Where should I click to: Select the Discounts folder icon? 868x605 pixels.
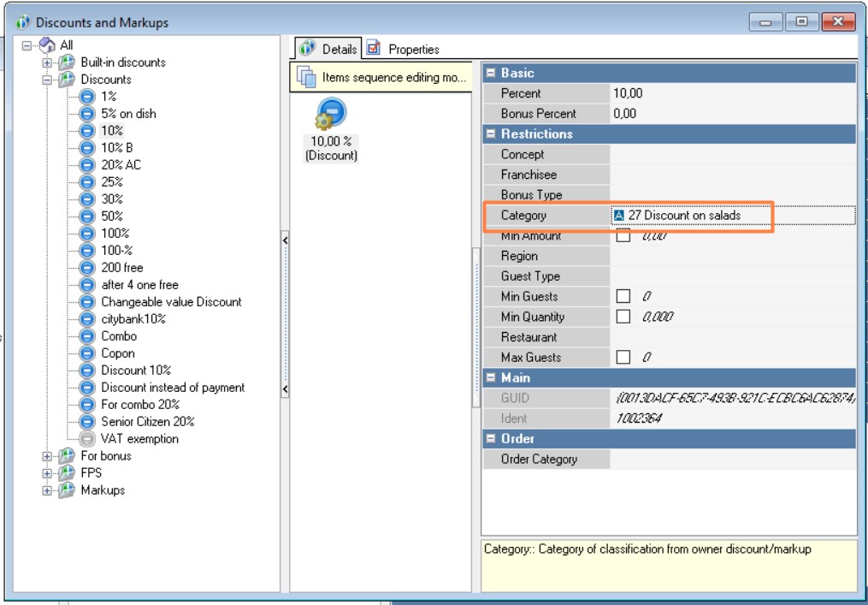(x=67, y=80)
